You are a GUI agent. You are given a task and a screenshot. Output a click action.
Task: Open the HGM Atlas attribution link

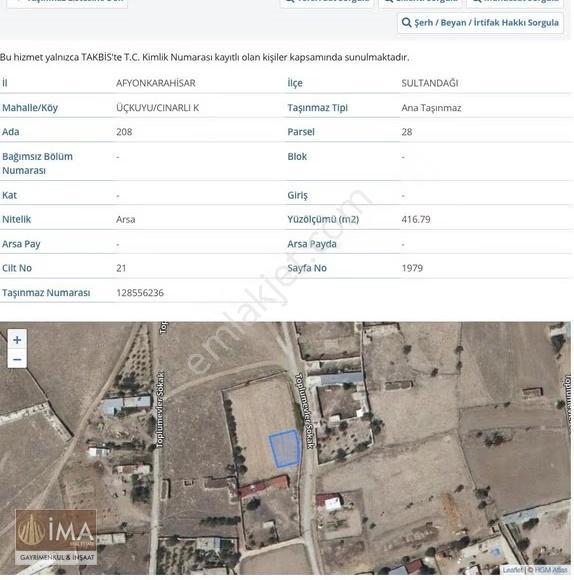[x=551, y=570]
